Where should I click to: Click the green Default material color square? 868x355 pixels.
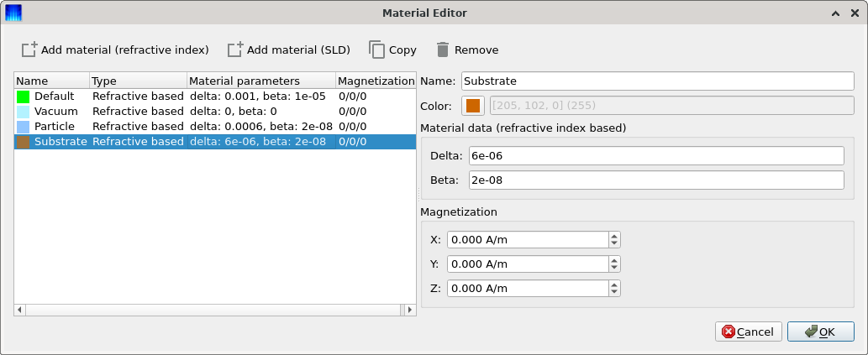23,97
